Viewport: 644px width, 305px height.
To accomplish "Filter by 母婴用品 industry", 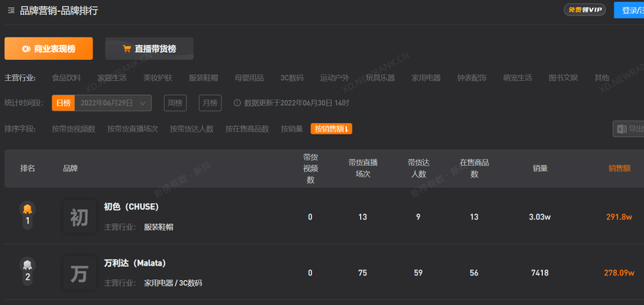I will pos(249,78).
